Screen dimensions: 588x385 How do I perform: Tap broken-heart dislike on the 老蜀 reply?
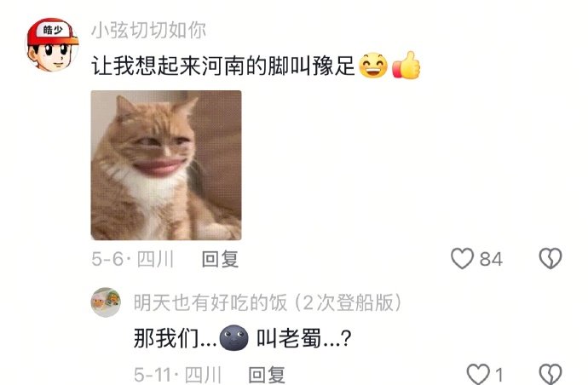551,374
